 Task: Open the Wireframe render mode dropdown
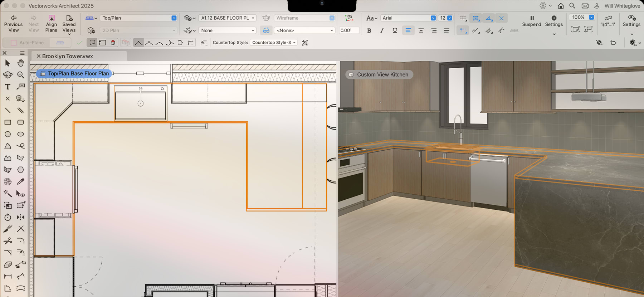pos(305,18)
